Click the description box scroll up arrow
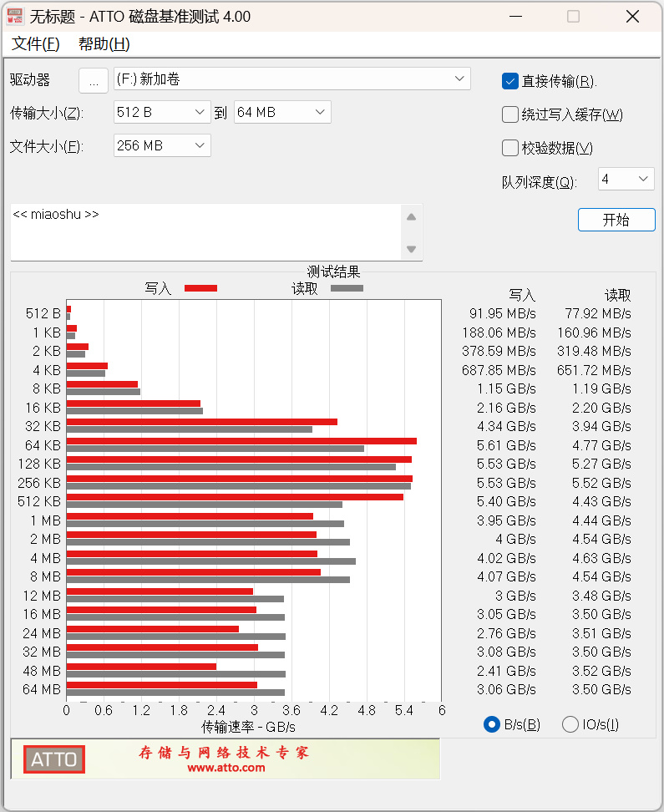This screenshot has height=812, width=664. (x=411, y=217)
